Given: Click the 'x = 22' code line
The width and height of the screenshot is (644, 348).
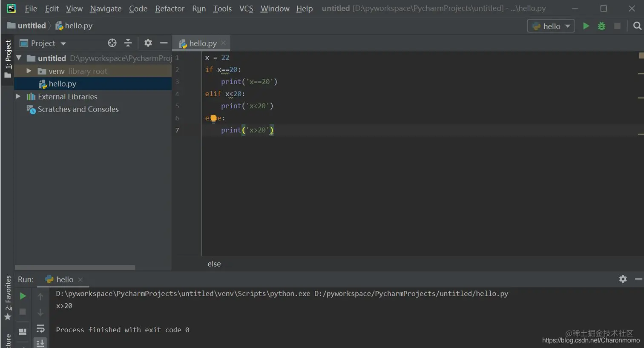Looking at the screenshot, I should [217, 58].
